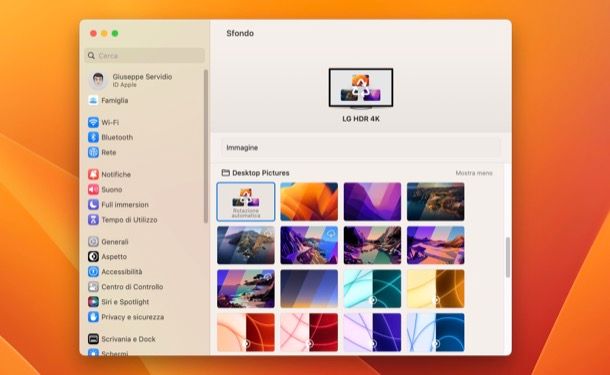Pick the Catalina island wallpaper
The height and width of the screenshot is (375, 610).
pyautogui.click(x=246, y=245)
